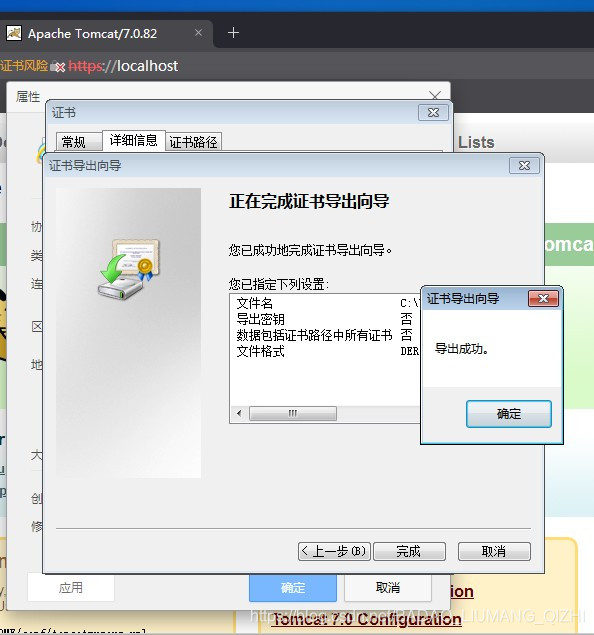Close the 证书导出向导 wizard window

tap(524, 165)
